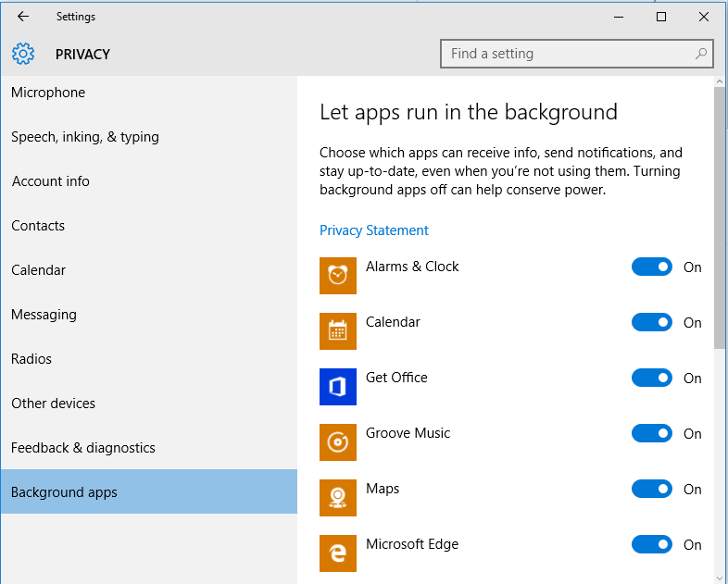Click the Alarms & Clock app icon

(x=338, y=276)
